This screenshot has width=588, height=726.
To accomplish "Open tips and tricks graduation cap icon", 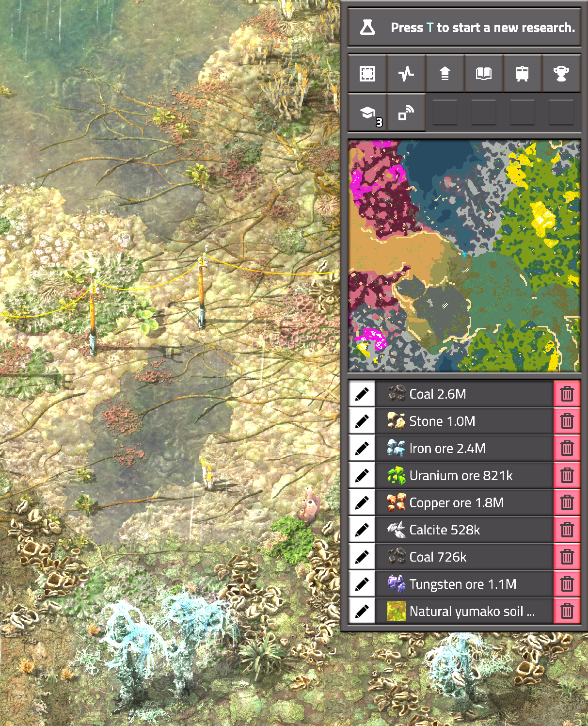I will pos(367,113).
